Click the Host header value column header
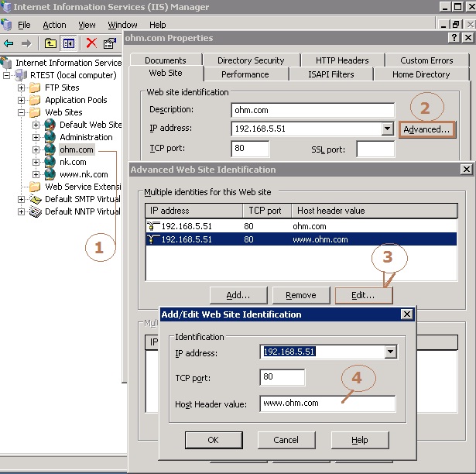 tap(375, 211)
